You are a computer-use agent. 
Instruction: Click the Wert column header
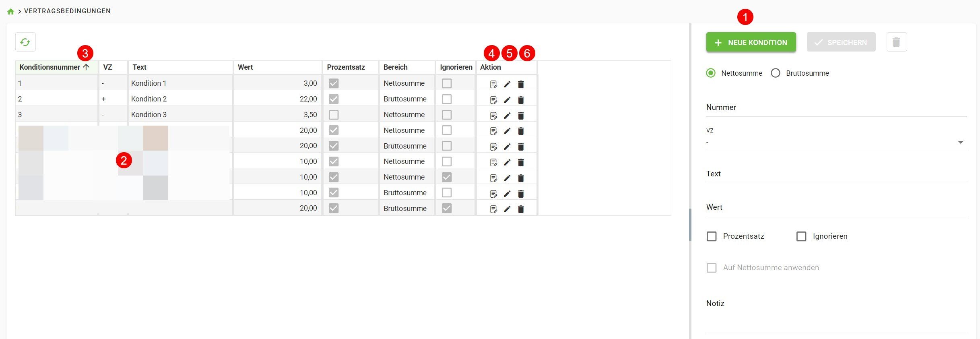246,67
